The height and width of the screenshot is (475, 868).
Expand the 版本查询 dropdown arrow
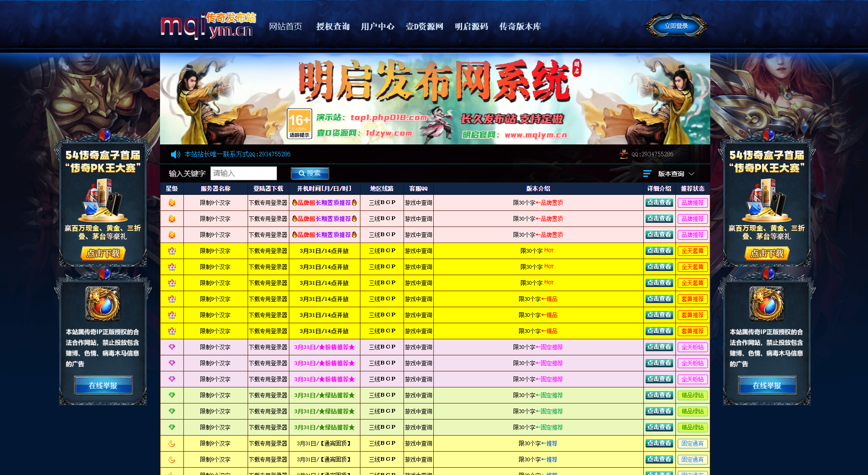coord(691,174)
